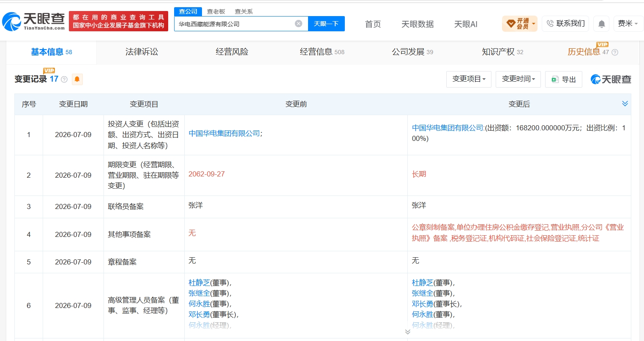This screenshot has width=644, height=341.
Task: Click the 变更项目 column header
Action: [144, 104]
